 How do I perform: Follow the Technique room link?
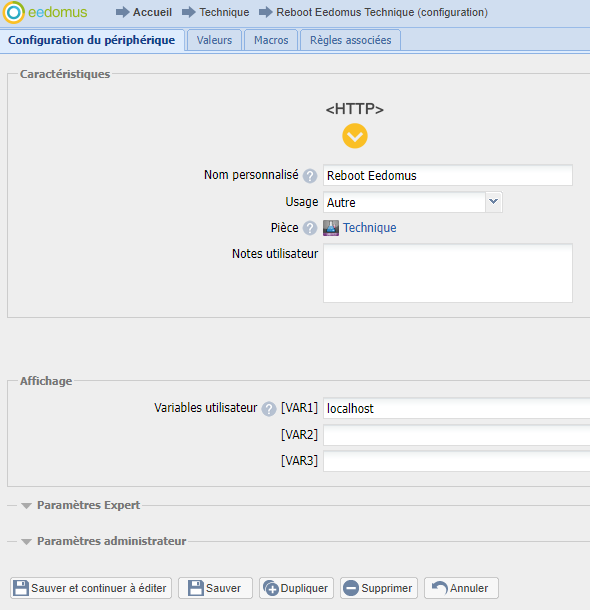(x=369, y=228)
